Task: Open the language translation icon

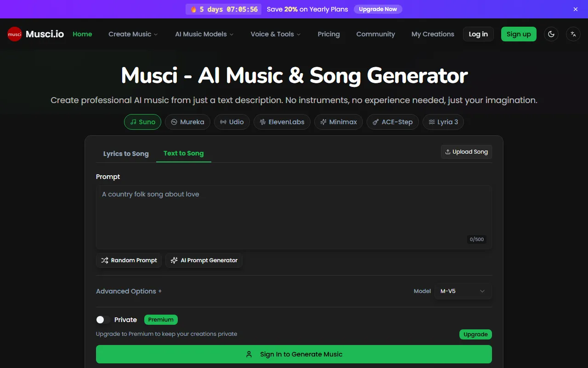Action: (x=573, y=34)
